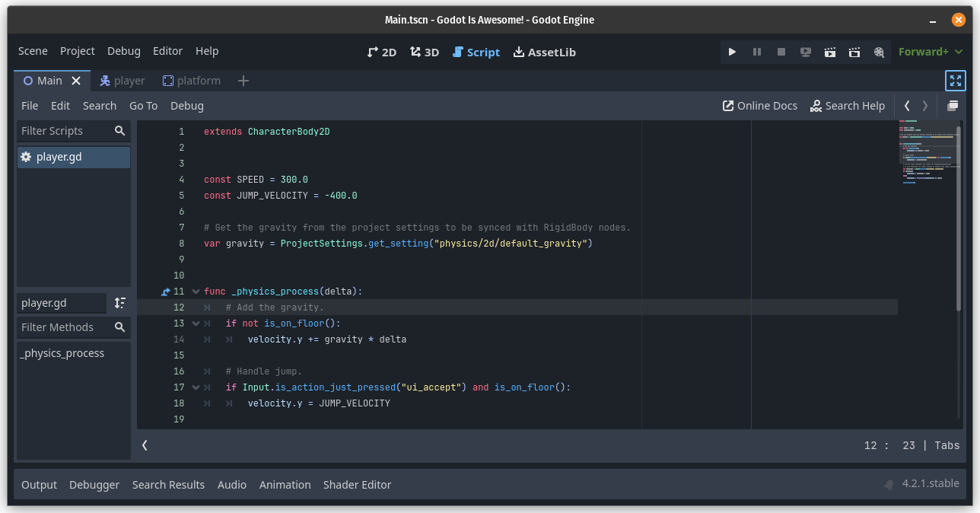The width and height of the screenshot is (980, 513).
Task: Open the script Search menu
Action: pyautogui.click(x=100, y=106)
